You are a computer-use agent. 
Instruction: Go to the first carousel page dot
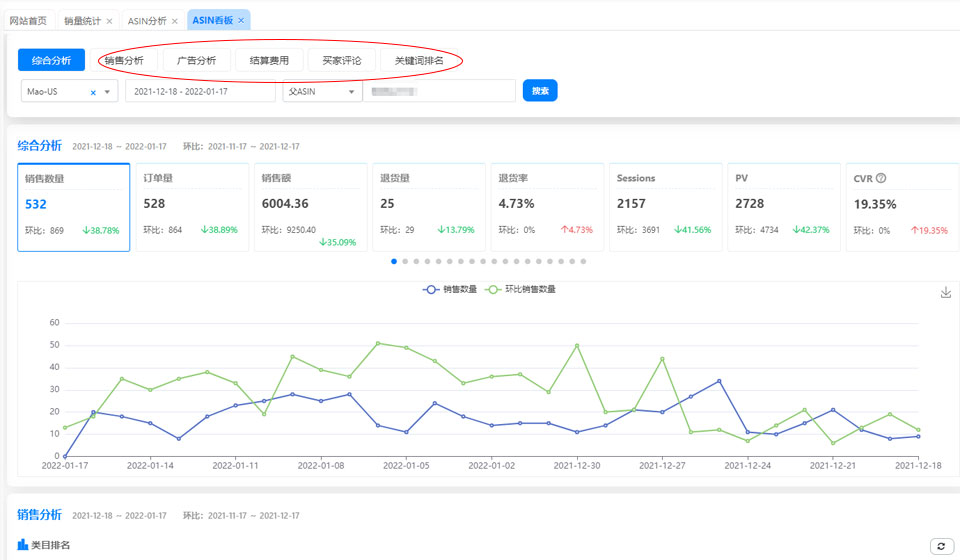394,261
